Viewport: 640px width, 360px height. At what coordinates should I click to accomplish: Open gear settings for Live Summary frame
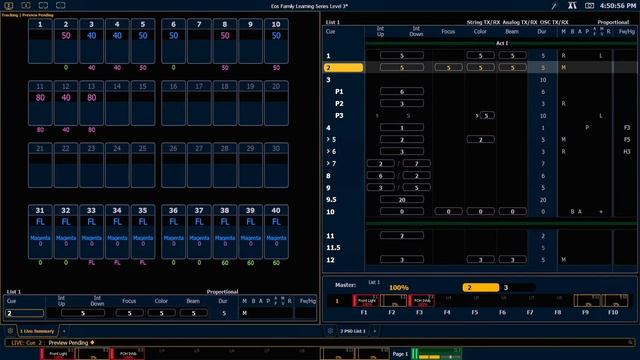[10, 331]
